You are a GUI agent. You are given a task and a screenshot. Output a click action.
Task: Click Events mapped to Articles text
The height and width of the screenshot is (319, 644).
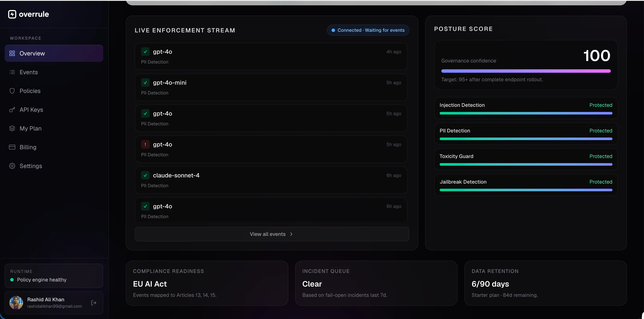[x=175, y=295]
